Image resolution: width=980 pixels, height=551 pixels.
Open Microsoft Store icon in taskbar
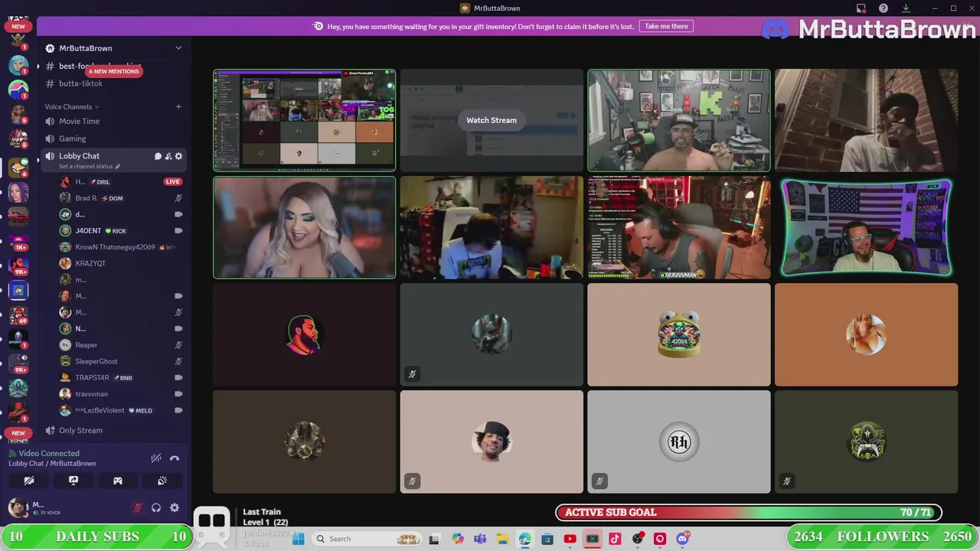(x=547, y=539)
